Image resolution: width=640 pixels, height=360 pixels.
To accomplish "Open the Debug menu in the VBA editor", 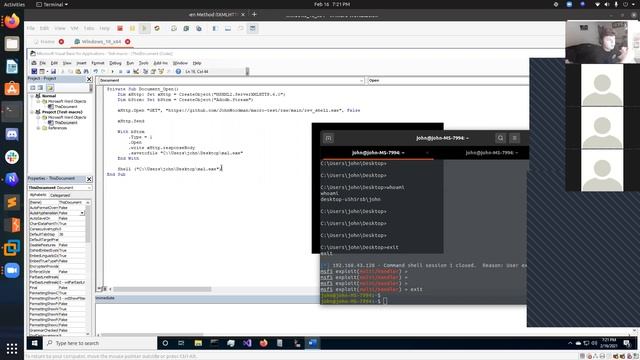I will click(x=115, y=63).
